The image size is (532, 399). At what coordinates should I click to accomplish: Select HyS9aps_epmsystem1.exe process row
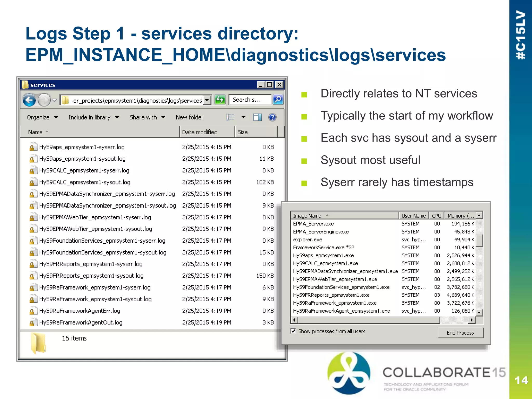coord(383,255)
